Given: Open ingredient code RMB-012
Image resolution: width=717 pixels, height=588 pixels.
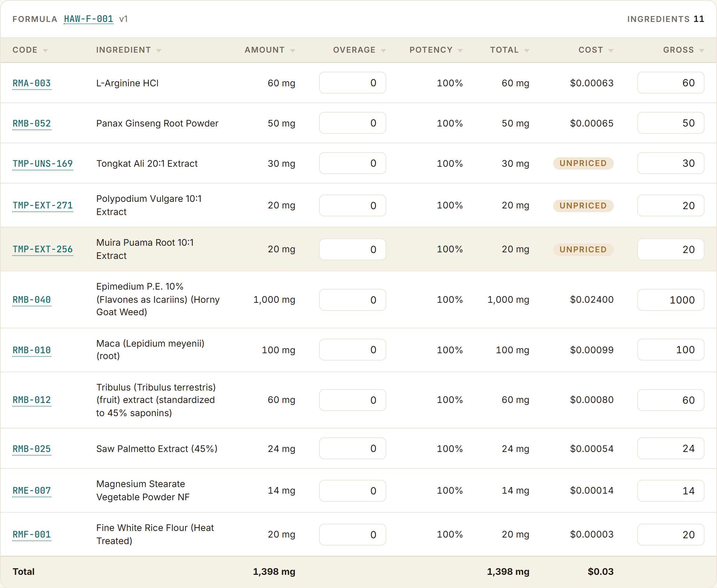Looking at the screenshot, I should pyautogui.click(x=32, y=400).
